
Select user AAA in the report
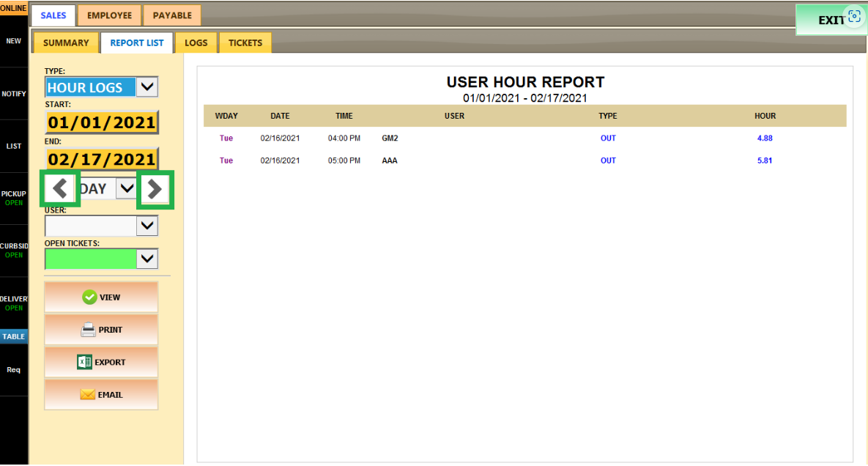tap(390, 160)
